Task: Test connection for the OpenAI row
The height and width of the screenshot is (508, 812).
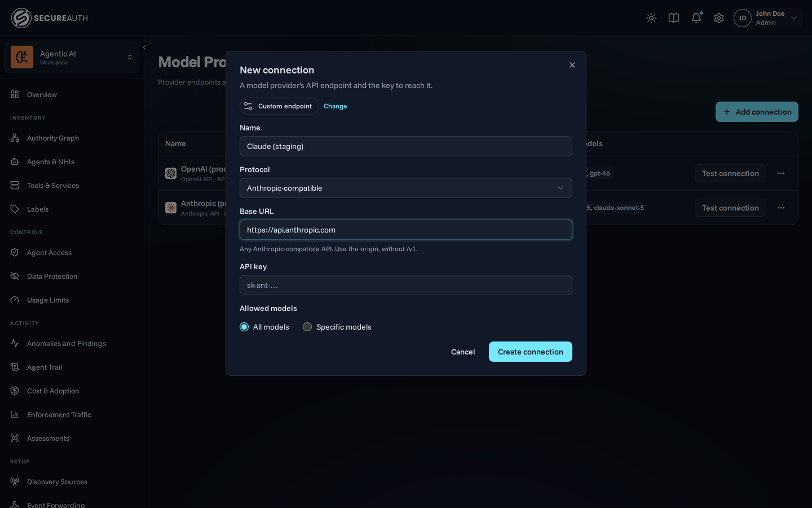Action: point(730,173)
